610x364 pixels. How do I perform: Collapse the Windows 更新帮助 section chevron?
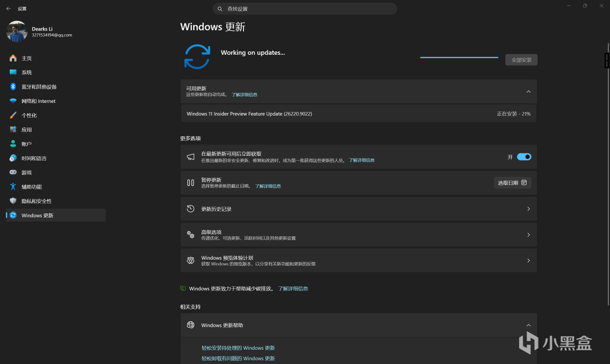(529, 325)
